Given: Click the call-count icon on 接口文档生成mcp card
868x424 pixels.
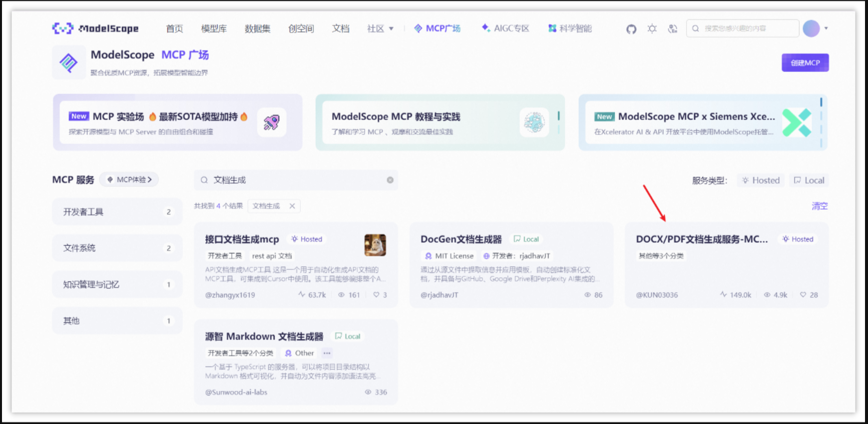Looking at the screenshot, I should point(302,294).
